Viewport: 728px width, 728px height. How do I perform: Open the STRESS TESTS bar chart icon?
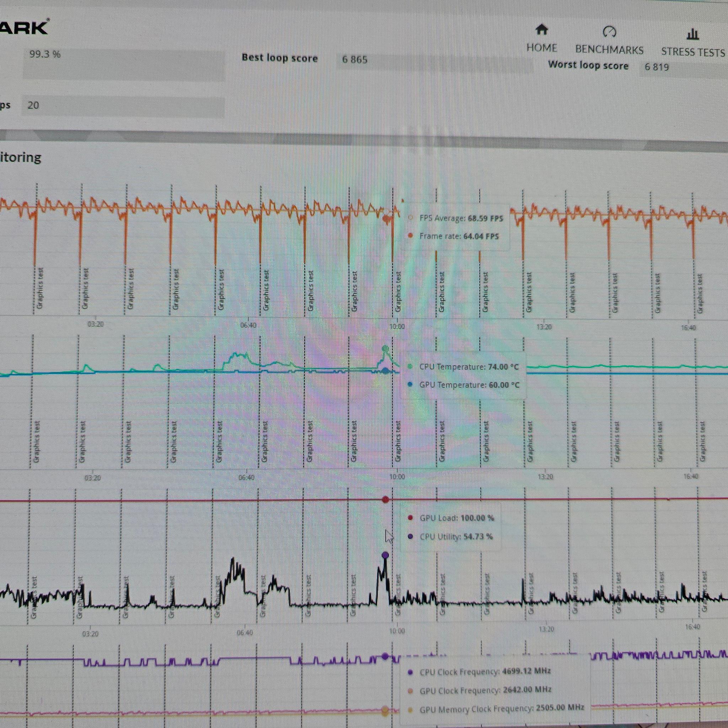(693, 34)
